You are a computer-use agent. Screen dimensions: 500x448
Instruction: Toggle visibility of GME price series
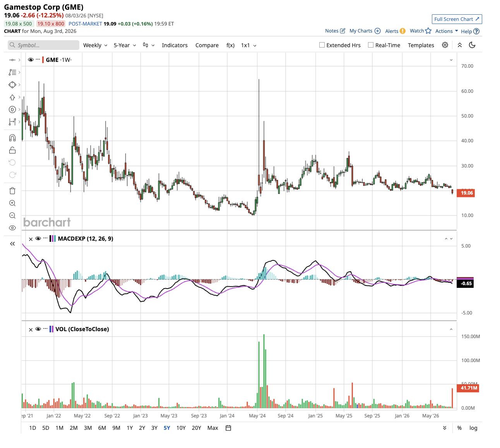(31, 60)
